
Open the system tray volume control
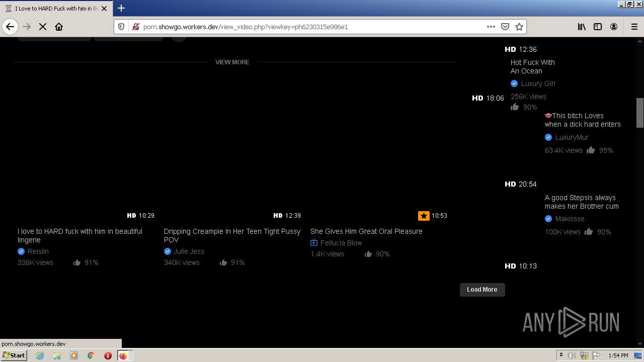pos(572,355)
